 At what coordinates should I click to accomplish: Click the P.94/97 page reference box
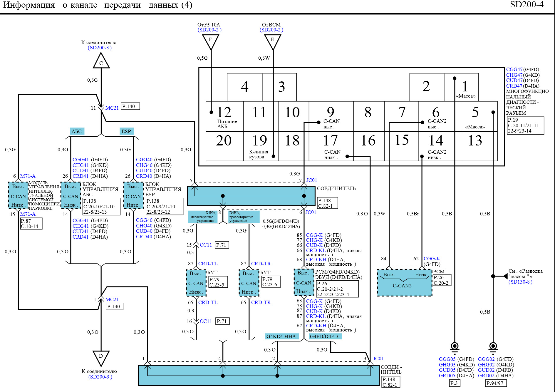[x=496, y=383]
